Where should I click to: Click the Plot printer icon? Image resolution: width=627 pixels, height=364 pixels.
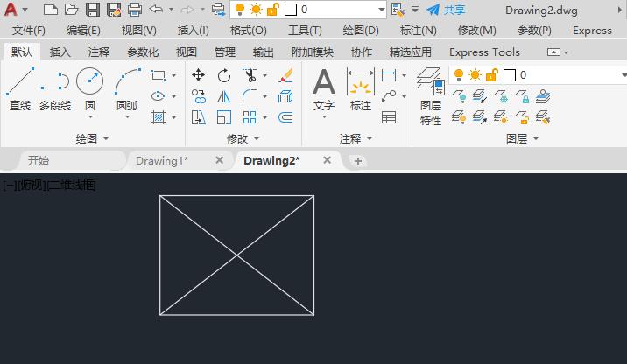coord(135,10)
